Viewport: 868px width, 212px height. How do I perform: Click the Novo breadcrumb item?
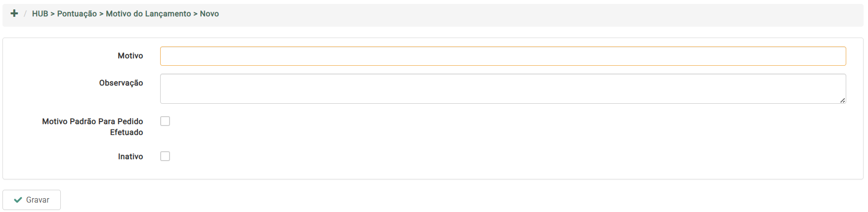coord(210,14)
